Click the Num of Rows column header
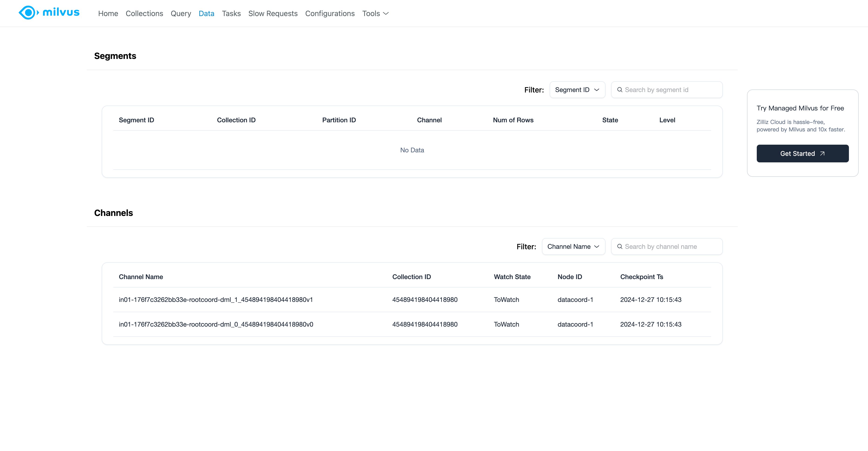Image resolution: width=868 pixels, height=451 pixels. [x=513, y=120]
